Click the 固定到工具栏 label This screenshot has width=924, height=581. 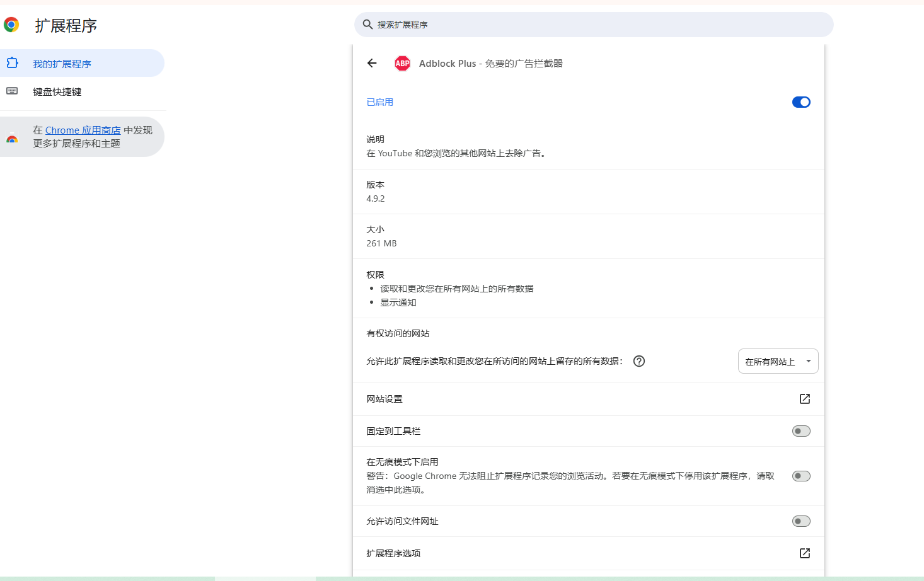click(x=393, y=431)
